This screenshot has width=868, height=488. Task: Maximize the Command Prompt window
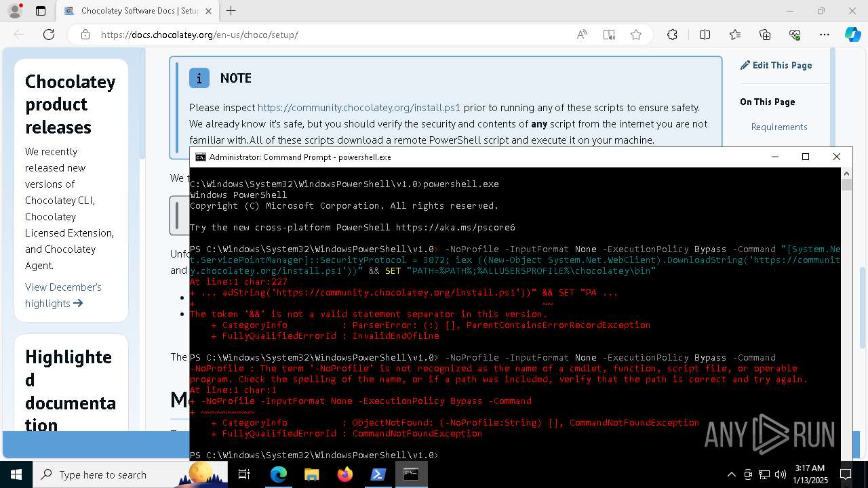pyautogui.click(x=806, y=157)
